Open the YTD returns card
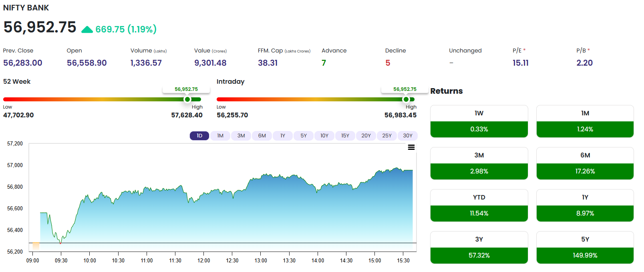The height and width of the screenshot is (272, 644). coord(479,206)
